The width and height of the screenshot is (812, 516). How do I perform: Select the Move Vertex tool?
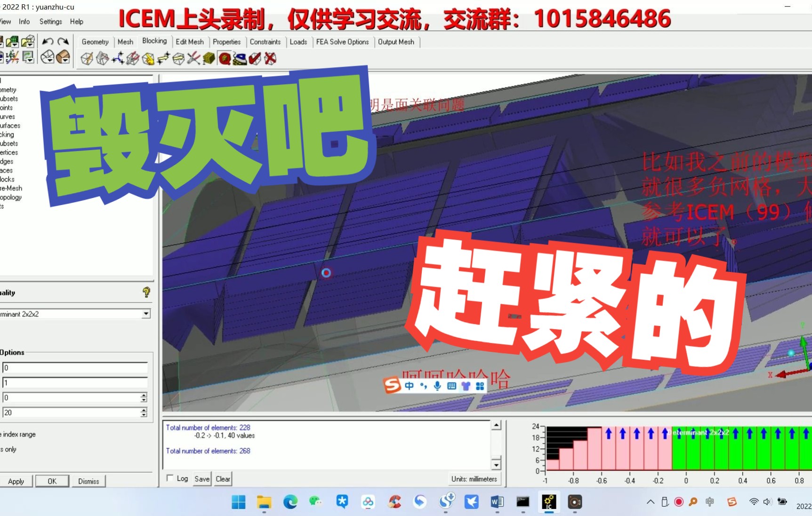(x=163, y=58)
